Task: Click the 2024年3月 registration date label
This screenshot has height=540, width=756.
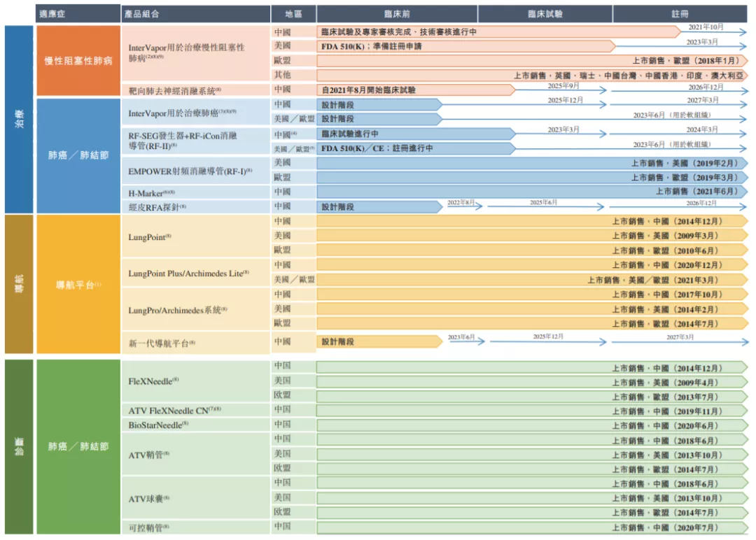Action: coord(702,129)
